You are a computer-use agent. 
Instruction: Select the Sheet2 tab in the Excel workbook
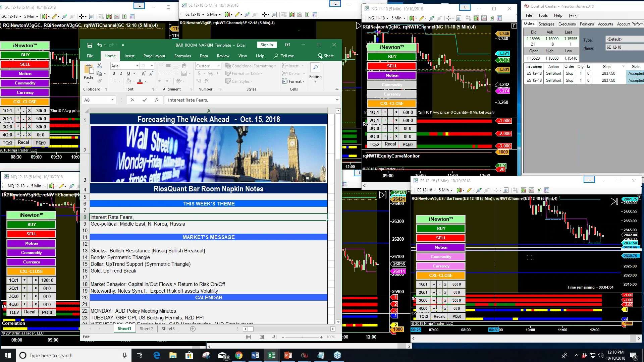tap(146, 329)
